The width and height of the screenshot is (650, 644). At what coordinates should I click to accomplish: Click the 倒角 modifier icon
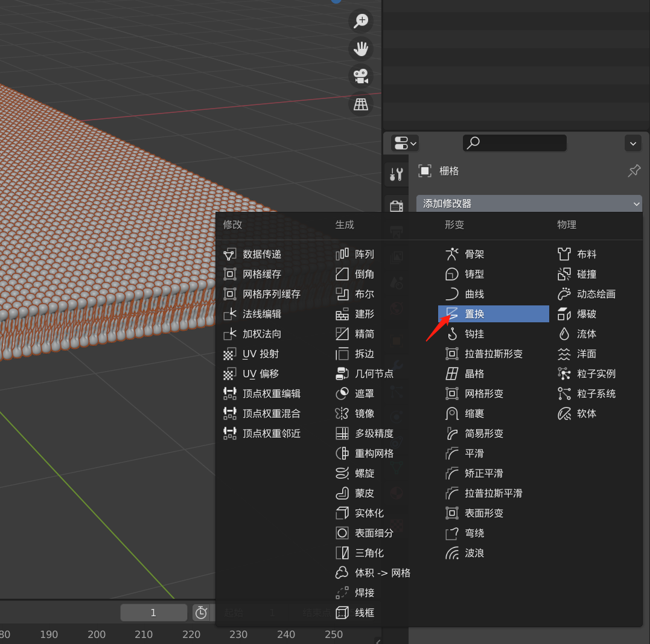(342, 274)
